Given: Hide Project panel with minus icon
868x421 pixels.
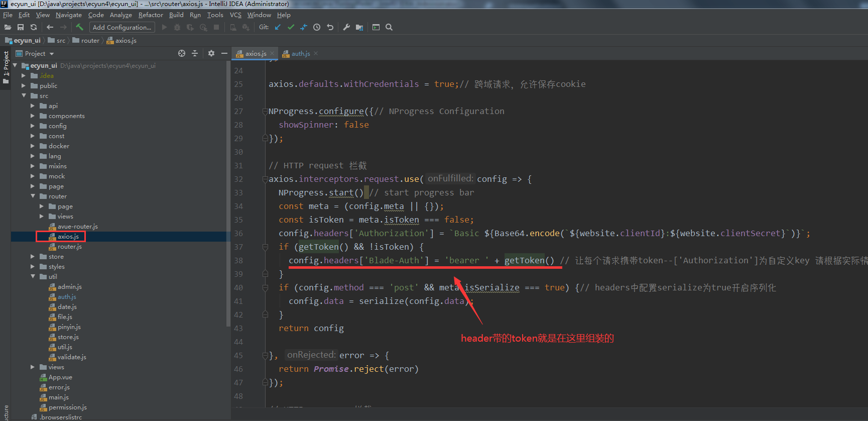Looking at the screenshot, I should click(224, 53).
